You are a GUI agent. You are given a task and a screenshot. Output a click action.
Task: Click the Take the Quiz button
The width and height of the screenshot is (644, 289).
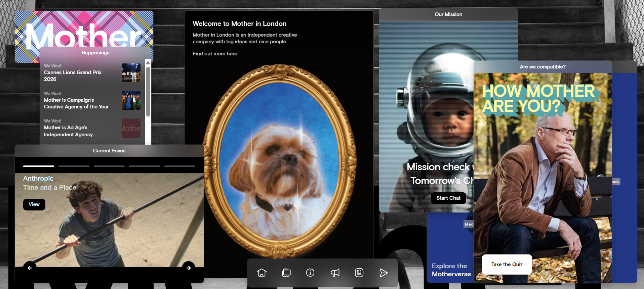click(x=507, y=264)
